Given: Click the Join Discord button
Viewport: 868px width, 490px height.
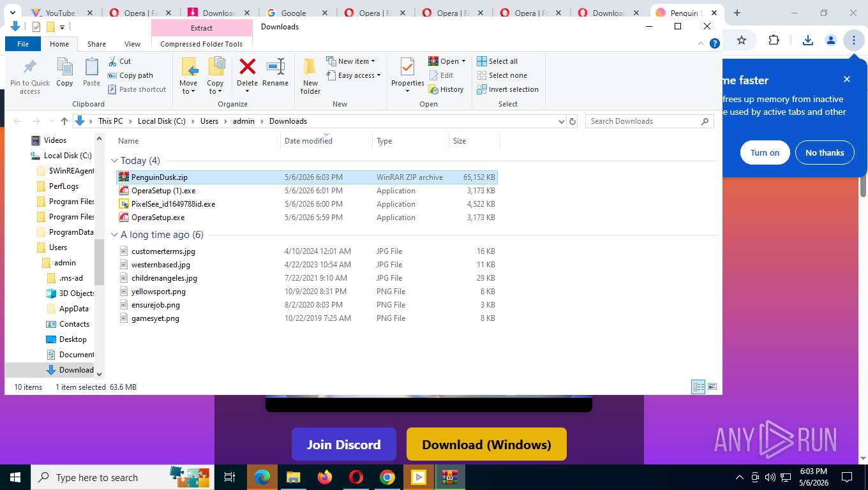Looking at the screenshot, I should coord(344,444).
